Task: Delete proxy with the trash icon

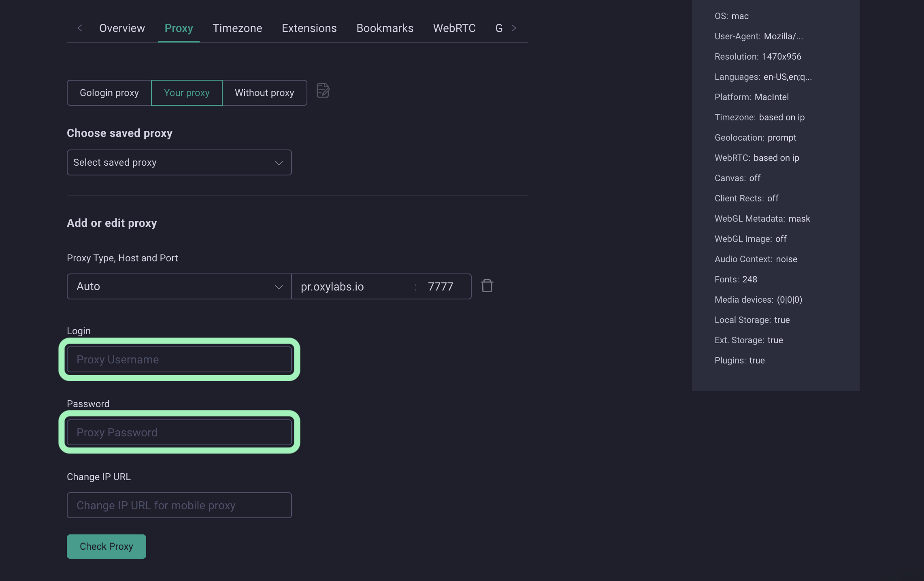Action: click(x=487, y=286)
